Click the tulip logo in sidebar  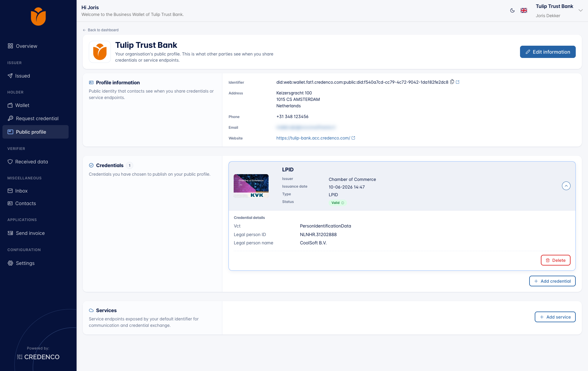pos(38,17)
